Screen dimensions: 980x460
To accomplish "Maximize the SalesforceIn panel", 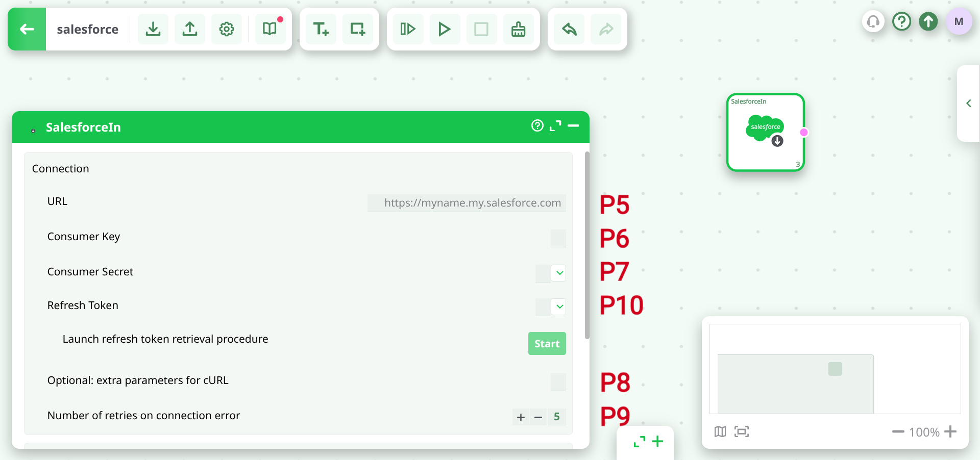I will tap(555, 125).
